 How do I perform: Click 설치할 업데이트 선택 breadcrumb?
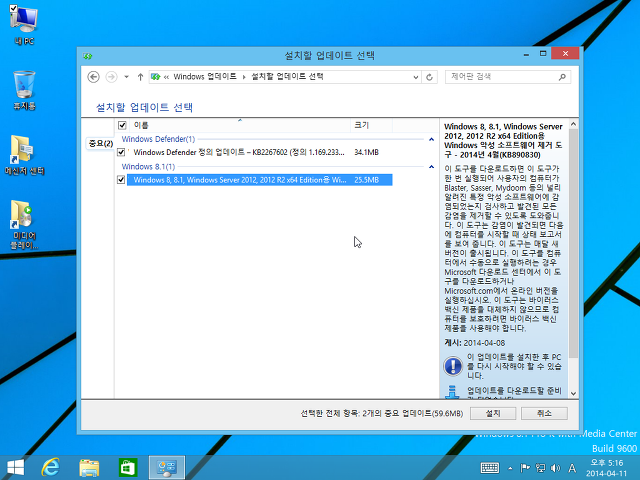click(287, 76)
